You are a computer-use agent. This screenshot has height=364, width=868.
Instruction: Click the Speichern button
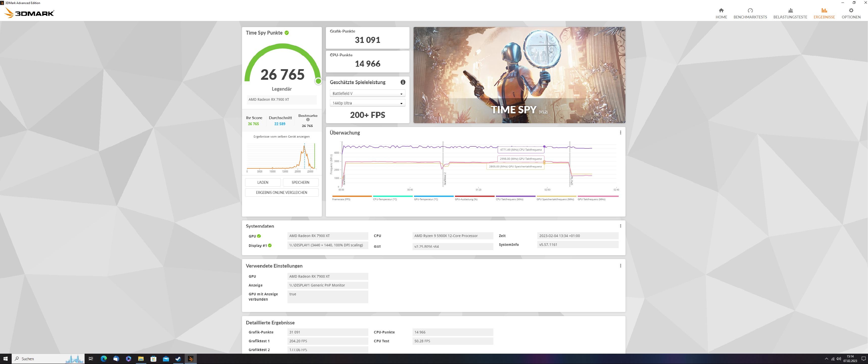coord(300,183)
